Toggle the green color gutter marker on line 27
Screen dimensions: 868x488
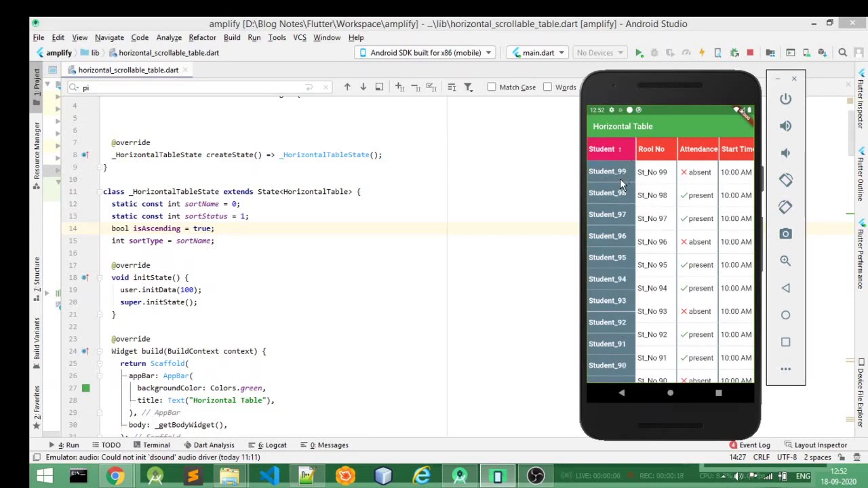(x=85, y=388)
